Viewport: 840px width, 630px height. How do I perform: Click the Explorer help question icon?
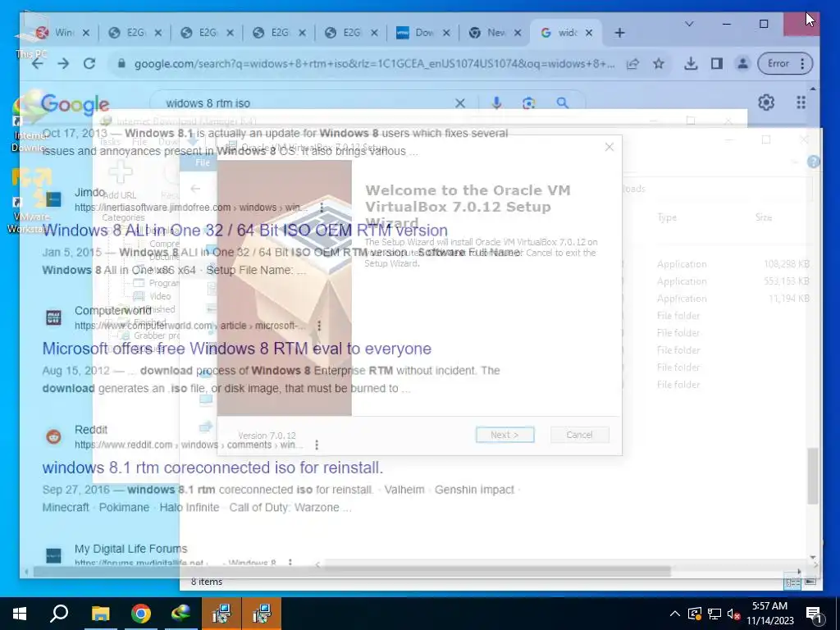coord(813,162)
